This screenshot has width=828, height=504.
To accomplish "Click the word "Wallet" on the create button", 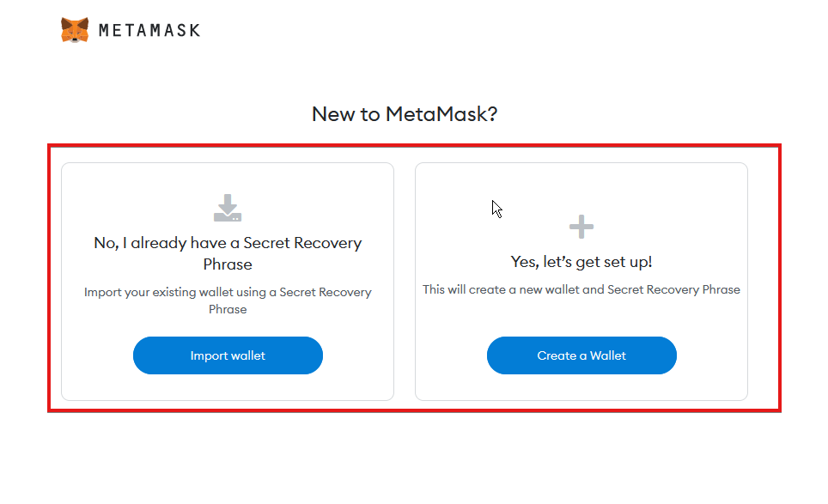I will tap(608, 355).
